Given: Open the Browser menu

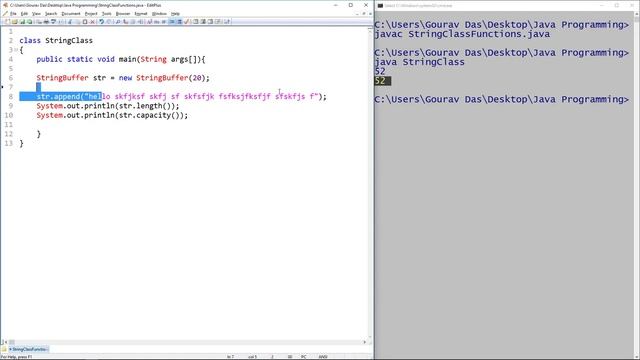Looking at the screenshot, I should (123, 13).
